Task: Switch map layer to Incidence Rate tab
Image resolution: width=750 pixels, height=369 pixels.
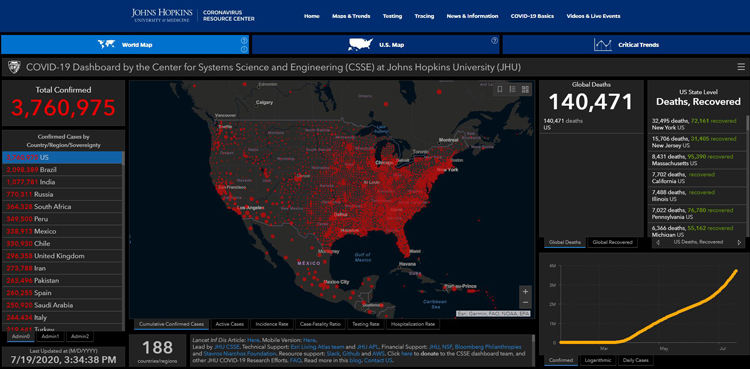Action: click(x=272, y=324)
